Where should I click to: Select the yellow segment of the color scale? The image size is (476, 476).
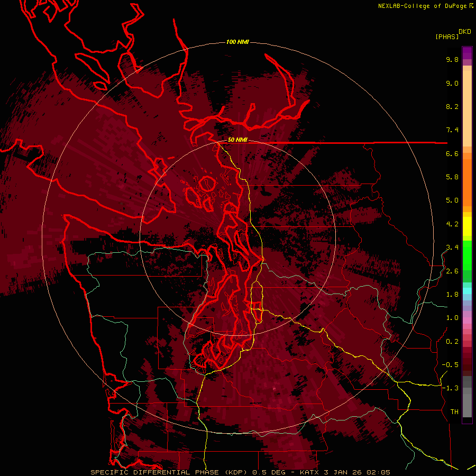pyautogui.click(x=467, y=226)
